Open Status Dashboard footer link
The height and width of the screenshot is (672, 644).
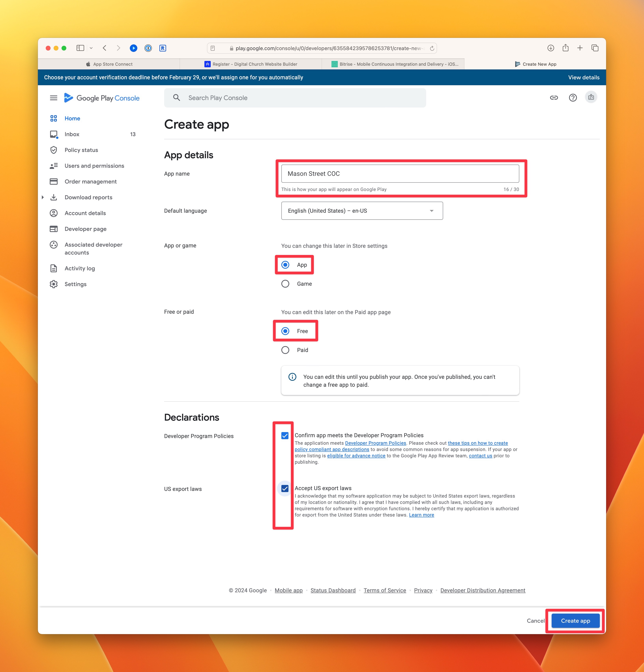(333, 590)
